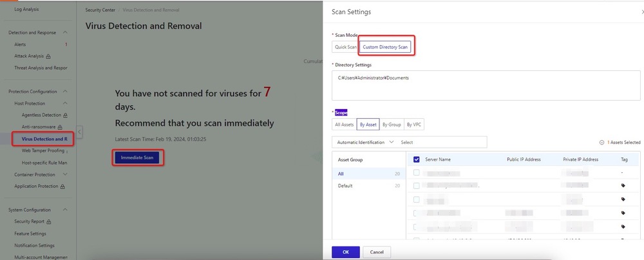Click the OK button in Scan Settings
The width and height of the screenshot is (644, 260).
click(346, 252)
